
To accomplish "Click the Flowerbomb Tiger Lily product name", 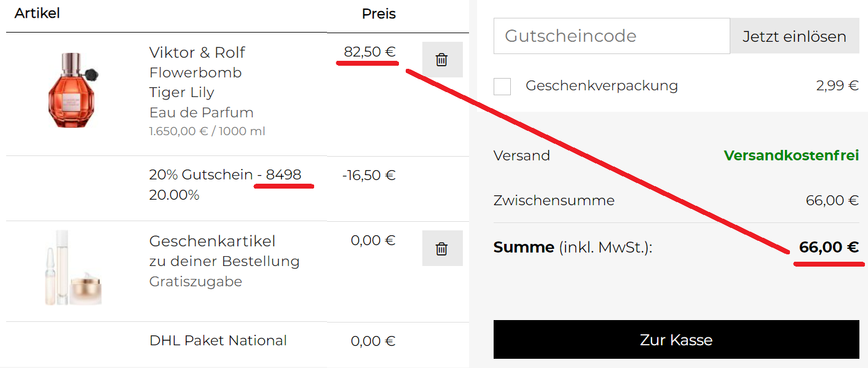I will click(x=195, y=82).
